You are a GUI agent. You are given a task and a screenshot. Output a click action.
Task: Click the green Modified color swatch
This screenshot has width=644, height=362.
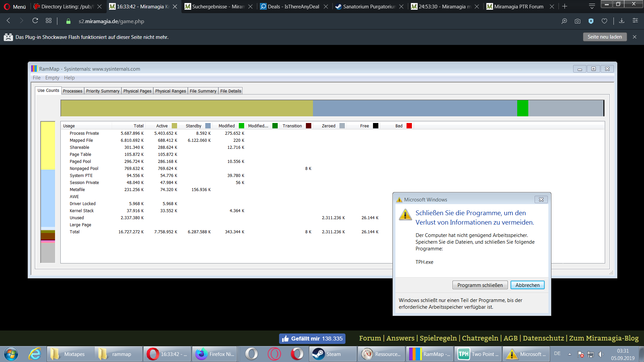coord(241,126)
